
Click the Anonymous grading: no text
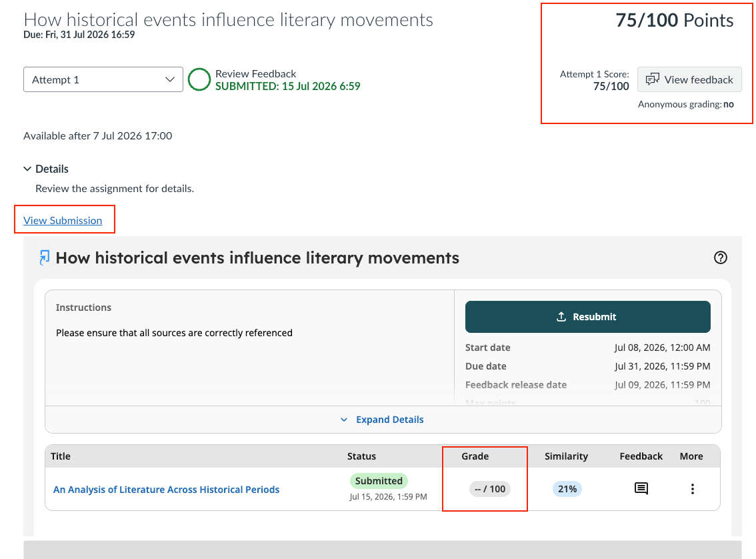(685, 104)
